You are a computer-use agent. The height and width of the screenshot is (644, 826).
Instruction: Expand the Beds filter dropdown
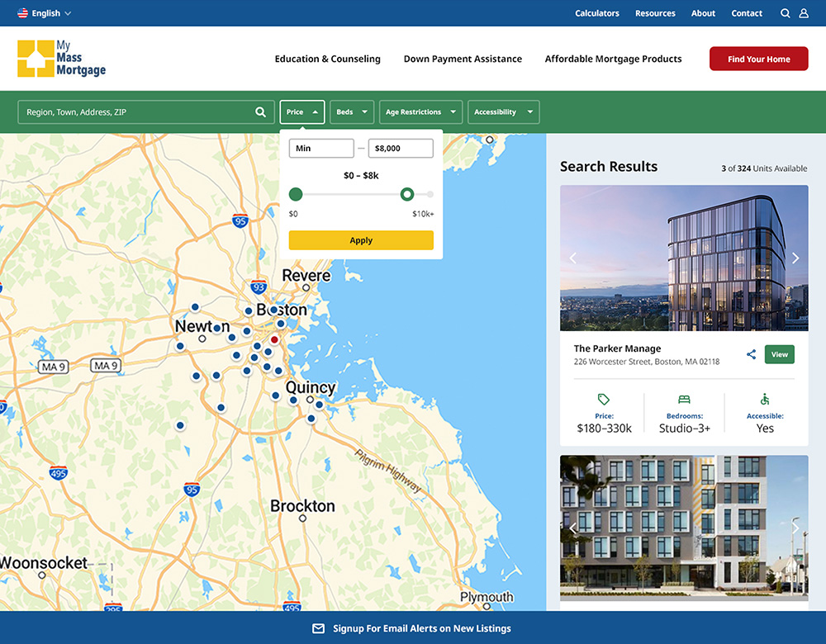coord(352,112)
